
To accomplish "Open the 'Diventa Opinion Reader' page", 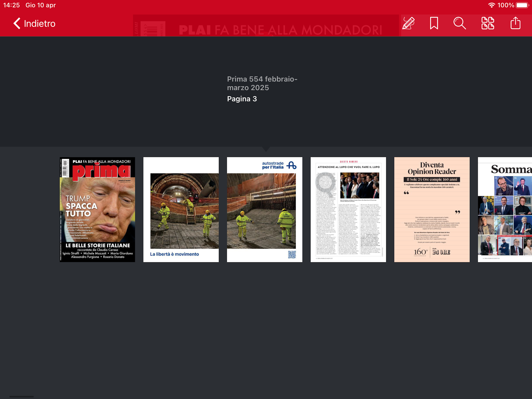I will point(432,210).
